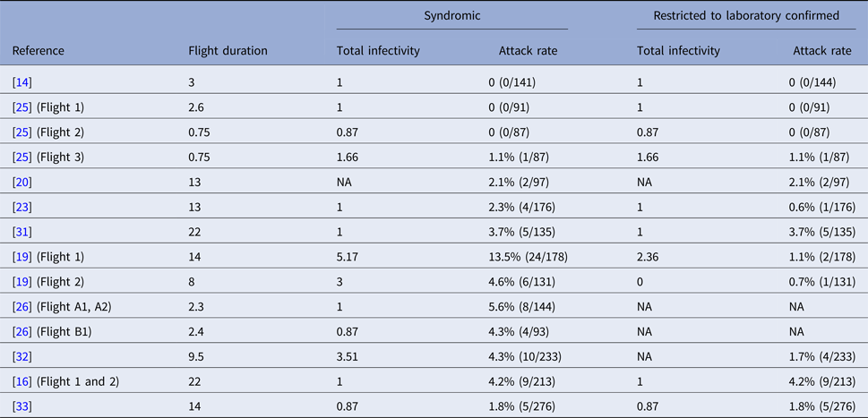Follow reference link [23]

[21, 207]
